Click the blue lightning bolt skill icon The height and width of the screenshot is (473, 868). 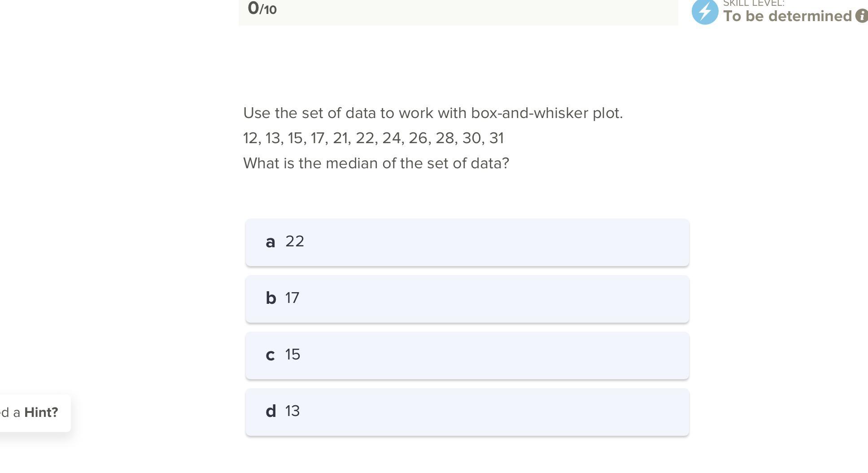[705, 12]
